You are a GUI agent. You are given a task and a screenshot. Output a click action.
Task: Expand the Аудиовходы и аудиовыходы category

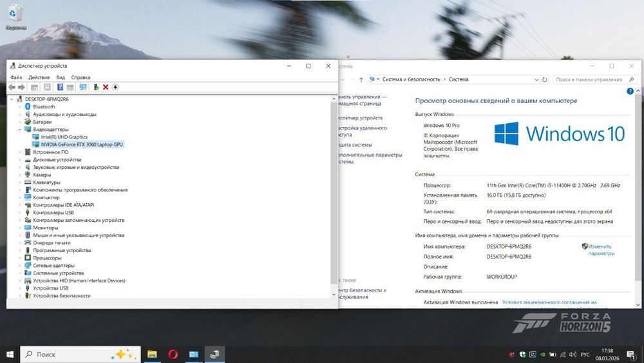[x=19, y=114]
